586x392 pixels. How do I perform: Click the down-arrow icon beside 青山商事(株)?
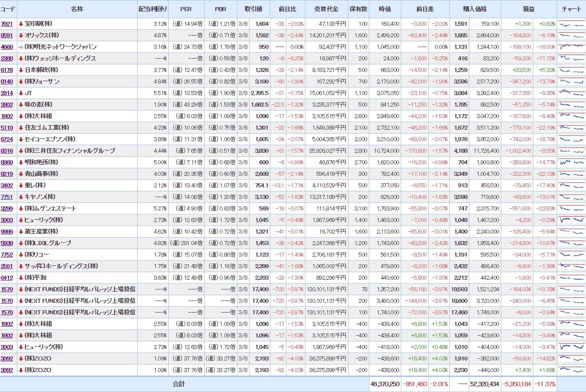pyautogui.click(x=21, y=174)
